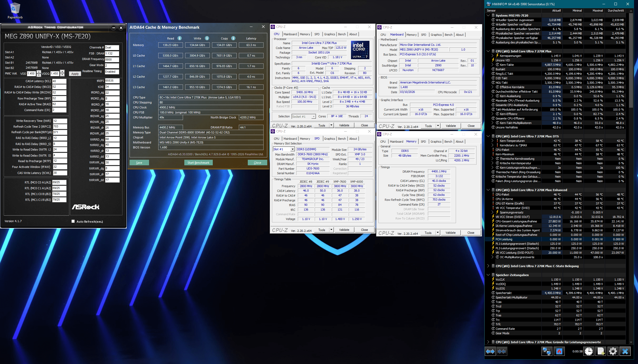Click Tools button in CPU-Z CPU window
This screenshot has height=364, width=638.
click(x=322, y=125)
